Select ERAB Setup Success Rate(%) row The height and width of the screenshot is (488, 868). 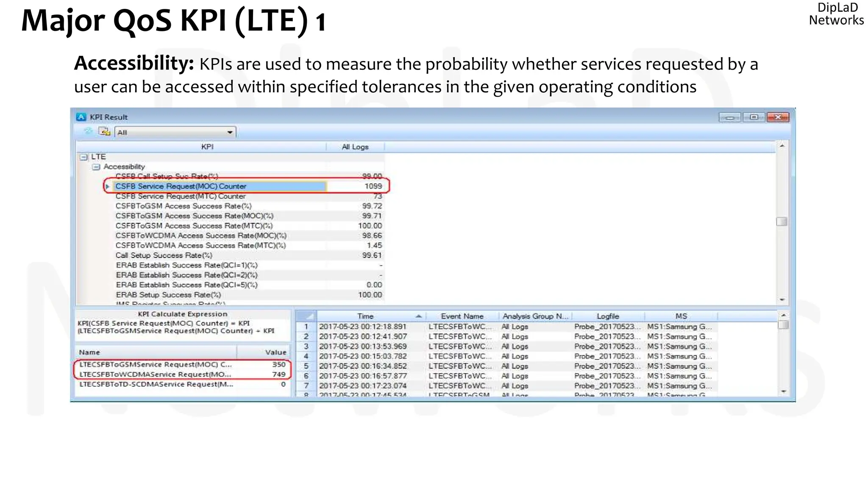[249, 295]
